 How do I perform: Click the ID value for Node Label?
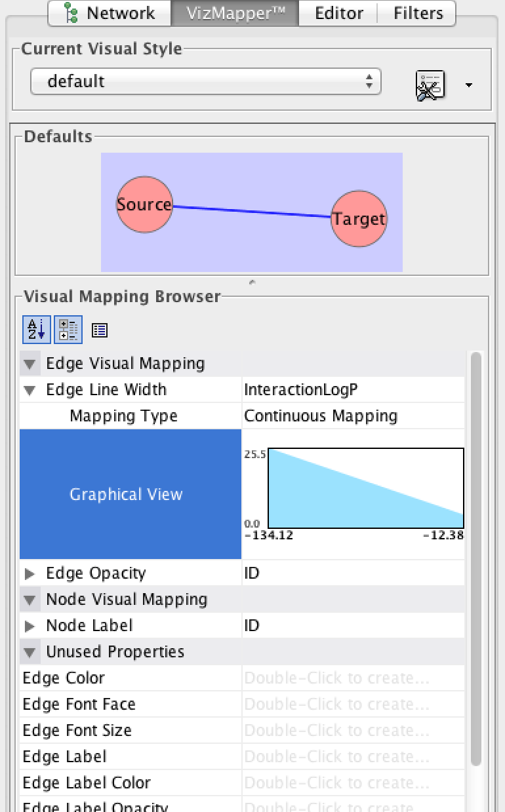pyautogui.click(x=353, y=626)
